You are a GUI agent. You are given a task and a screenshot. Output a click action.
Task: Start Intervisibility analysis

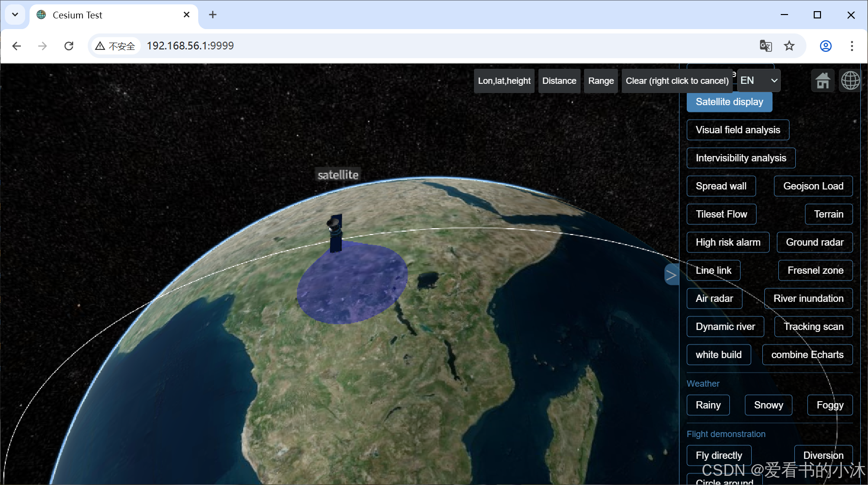[741, 158]
